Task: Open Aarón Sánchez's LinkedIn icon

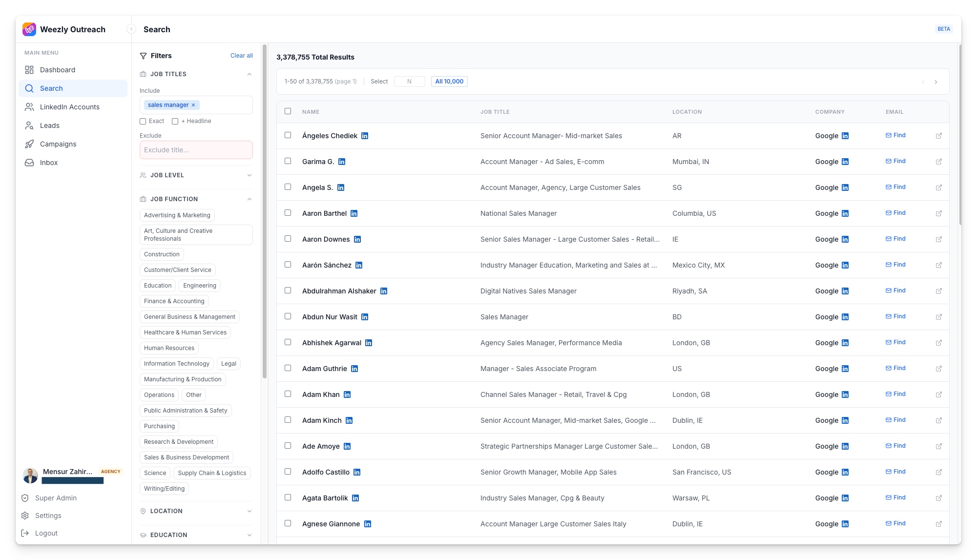Action: point(359,265)
